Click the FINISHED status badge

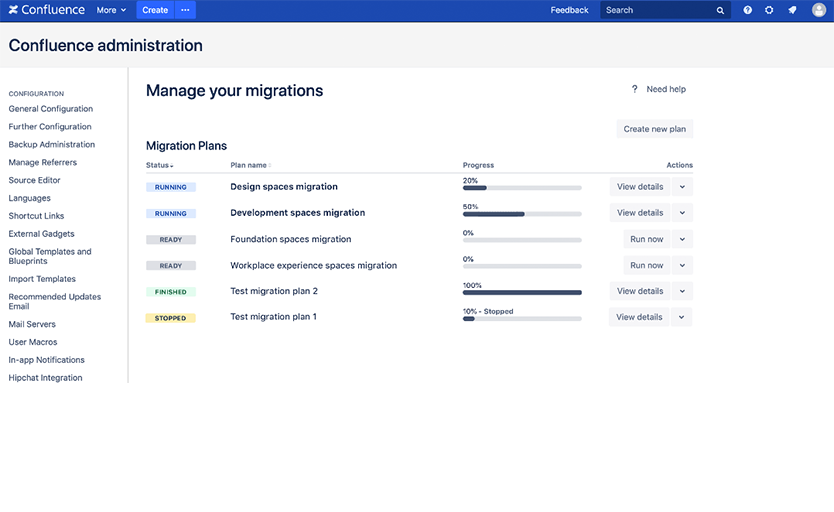(171, 292)
